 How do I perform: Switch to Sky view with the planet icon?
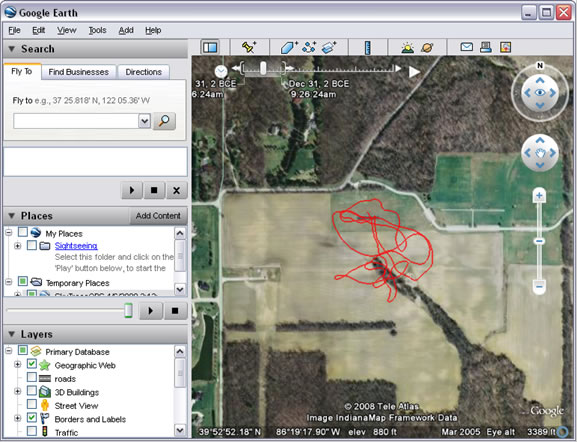click(427, 47)
